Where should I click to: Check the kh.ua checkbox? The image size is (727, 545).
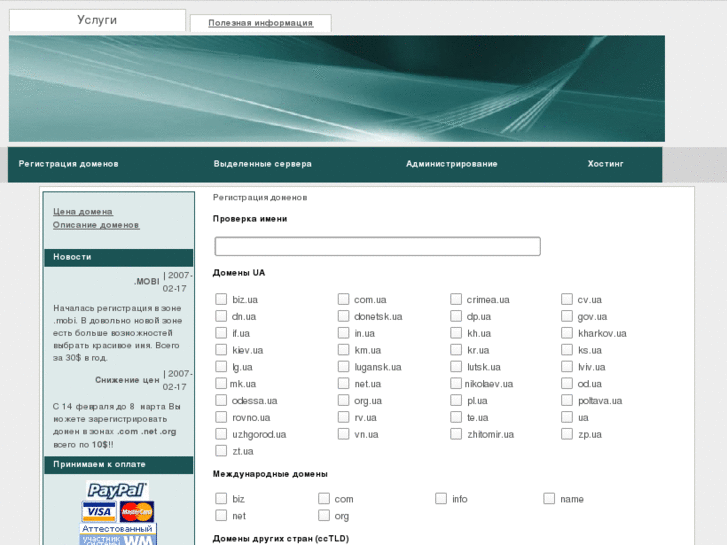click(x=456, y=333)
